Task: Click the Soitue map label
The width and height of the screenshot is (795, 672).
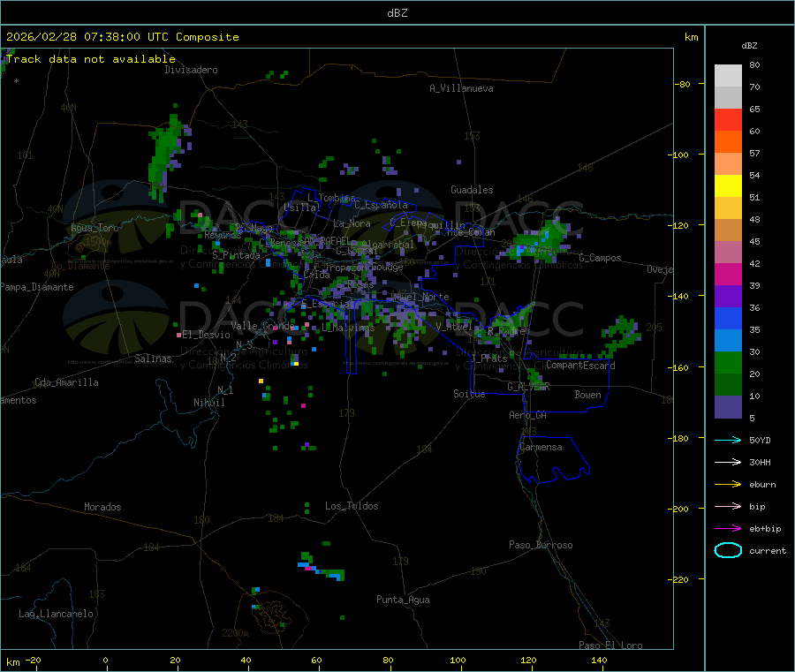Action: 469,394
